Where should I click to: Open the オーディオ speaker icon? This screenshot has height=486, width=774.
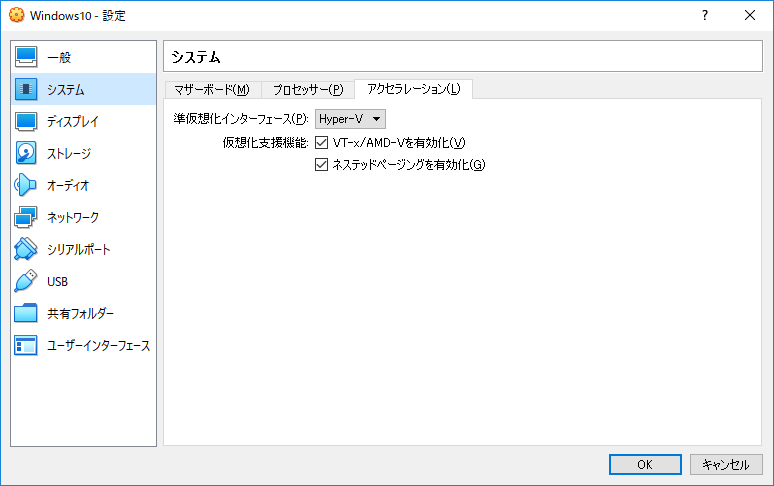tap(25, 185)
